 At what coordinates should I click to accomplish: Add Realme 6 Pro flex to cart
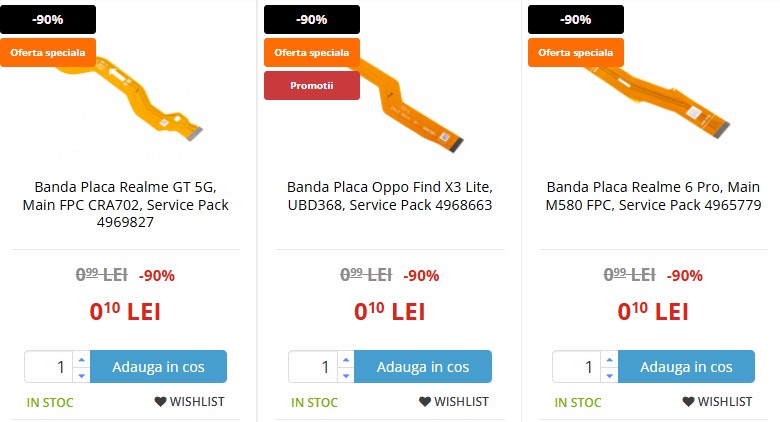(686, 367)
